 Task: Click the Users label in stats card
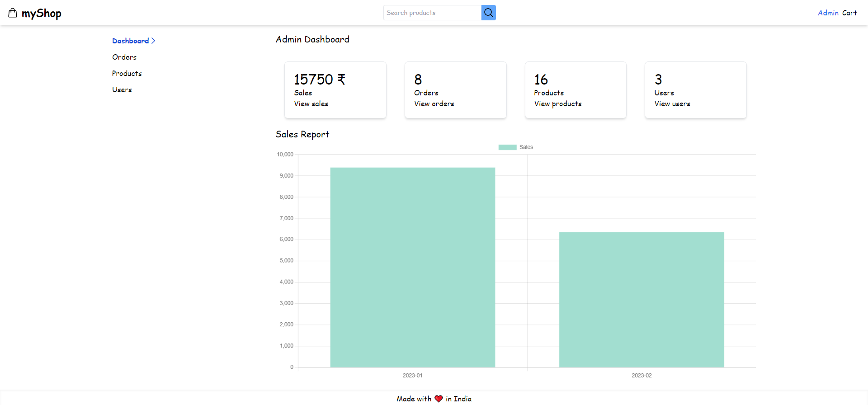click(x=664, y=93)
